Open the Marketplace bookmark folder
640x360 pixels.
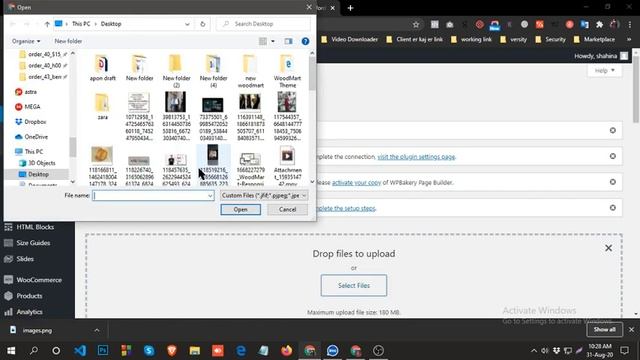tap(594, 40)
